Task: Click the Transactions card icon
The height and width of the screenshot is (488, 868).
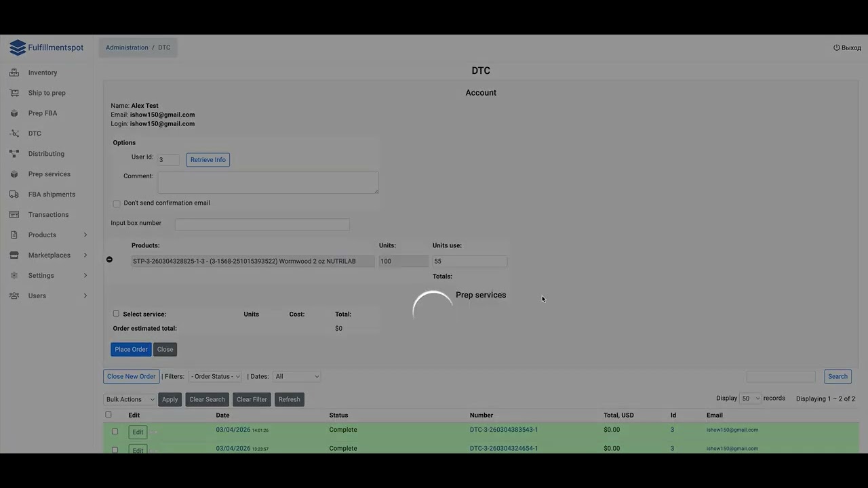Action: coord(14,215)
